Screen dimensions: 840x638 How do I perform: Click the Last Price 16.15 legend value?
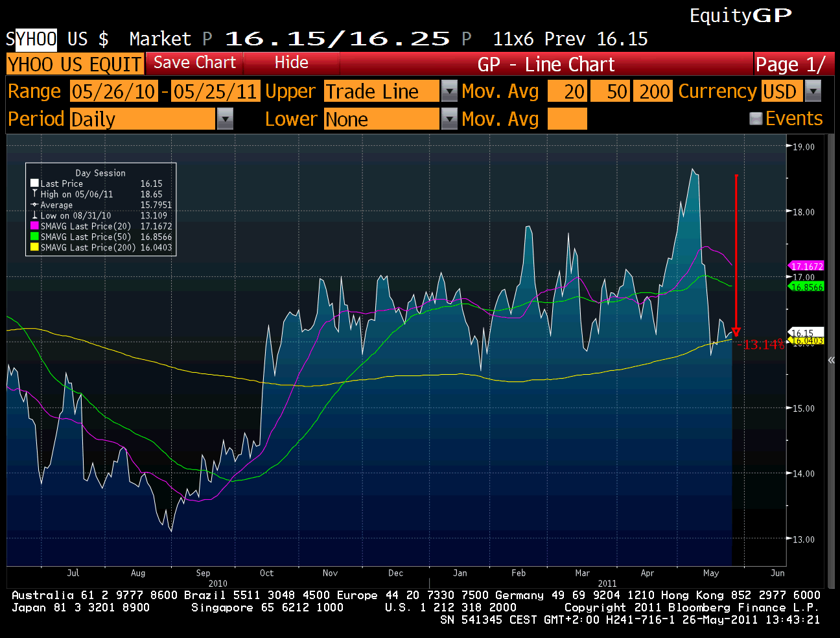tap(152, 183)
